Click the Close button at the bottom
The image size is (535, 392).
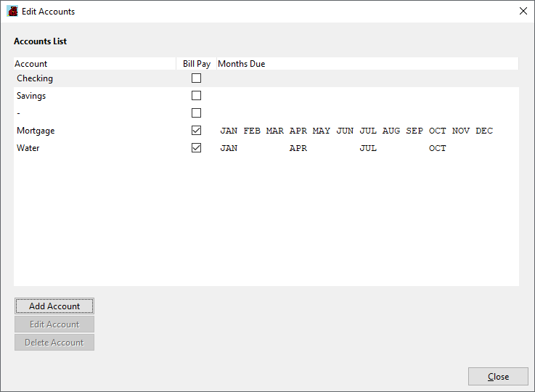498,376
